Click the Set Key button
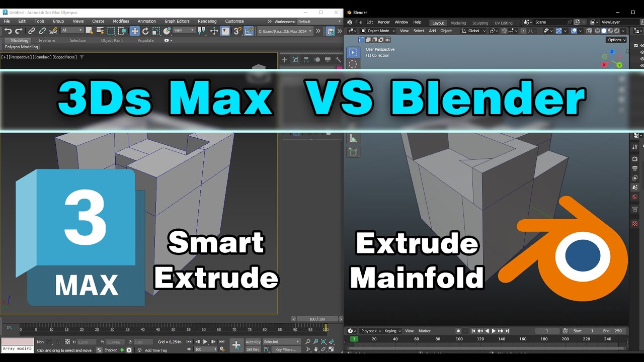The image size is (644, 362). pyautogui.click(x=253, y=349)
